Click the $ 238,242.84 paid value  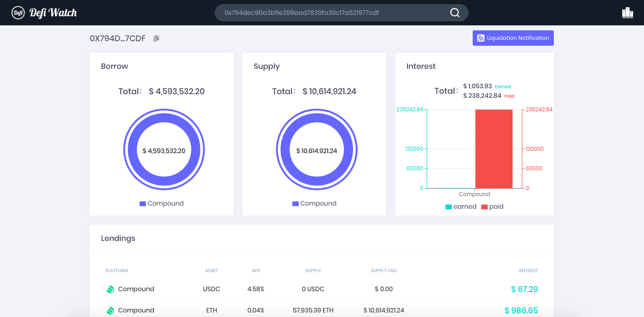click(x=482, y=96)
